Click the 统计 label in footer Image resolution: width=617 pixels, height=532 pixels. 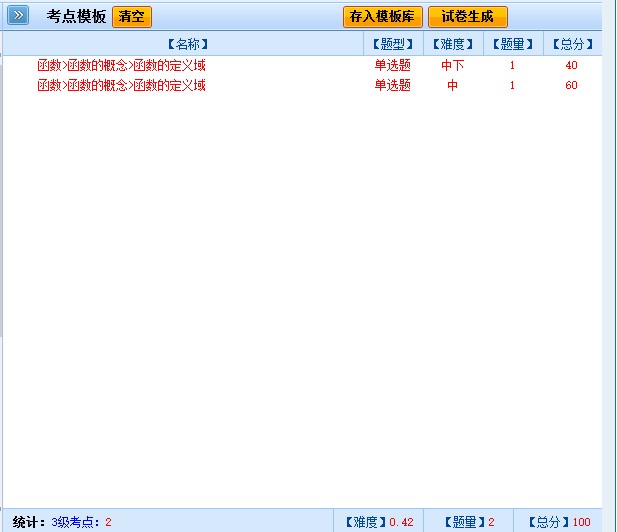click(29, 522)
